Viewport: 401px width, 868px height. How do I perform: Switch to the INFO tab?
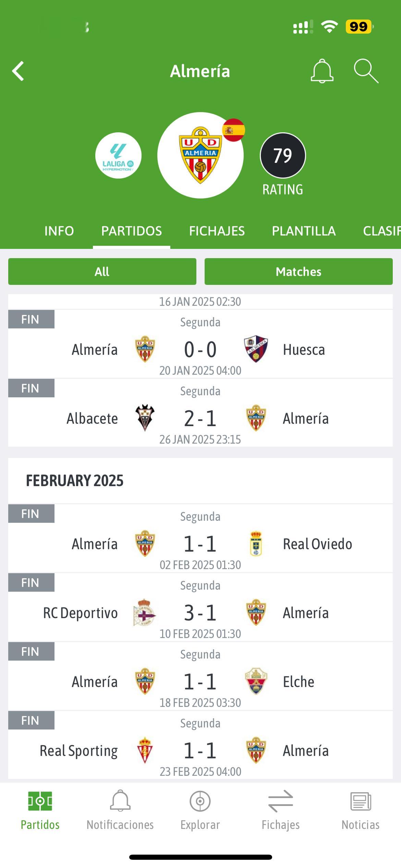(x=59, y=231)
